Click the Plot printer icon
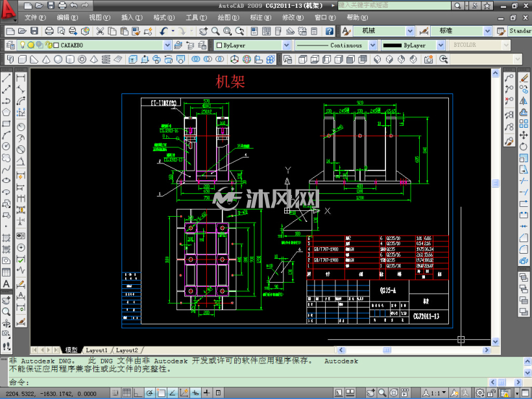This screenshot has height=399, width=532. (49, 31)
